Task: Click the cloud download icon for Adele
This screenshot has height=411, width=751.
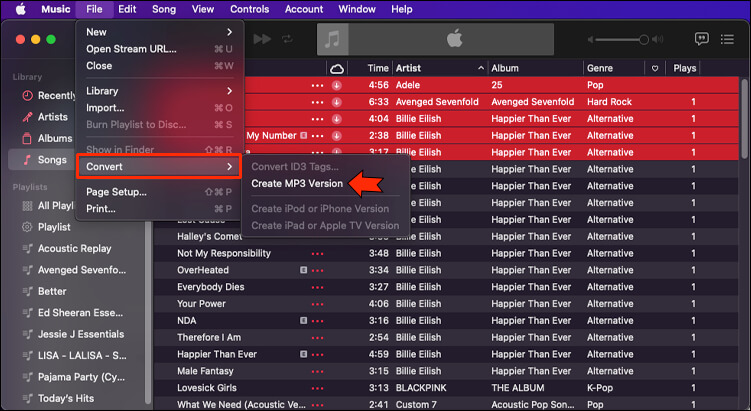Action: coord(337,85)
